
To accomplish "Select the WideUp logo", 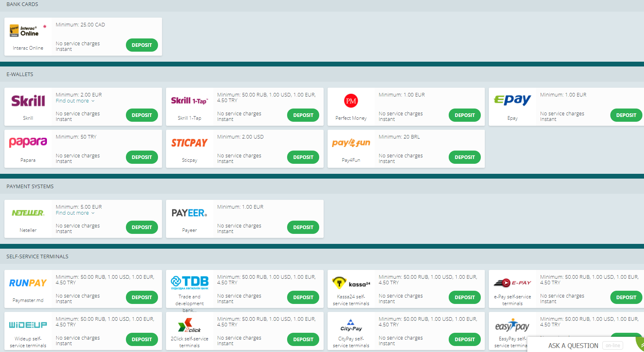I will coord(28,325).
